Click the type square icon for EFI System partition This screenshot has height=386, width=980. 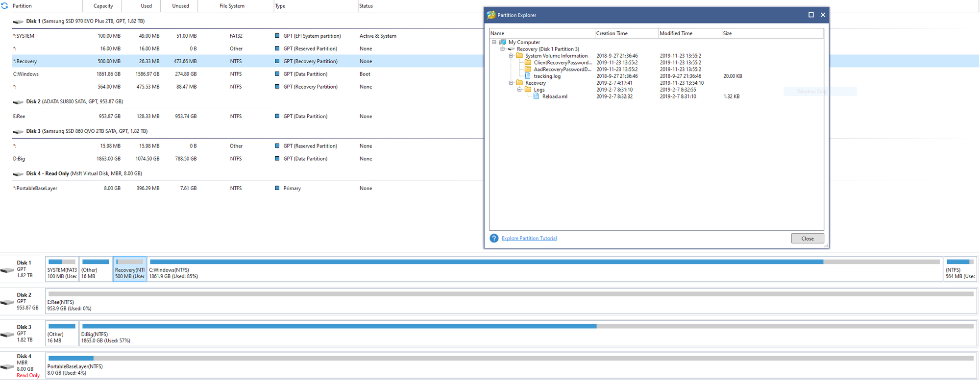point(277,36)
